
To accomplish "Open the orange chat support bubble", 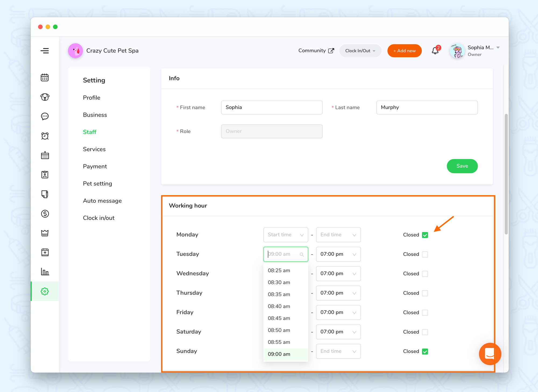I will pos(490,354).
